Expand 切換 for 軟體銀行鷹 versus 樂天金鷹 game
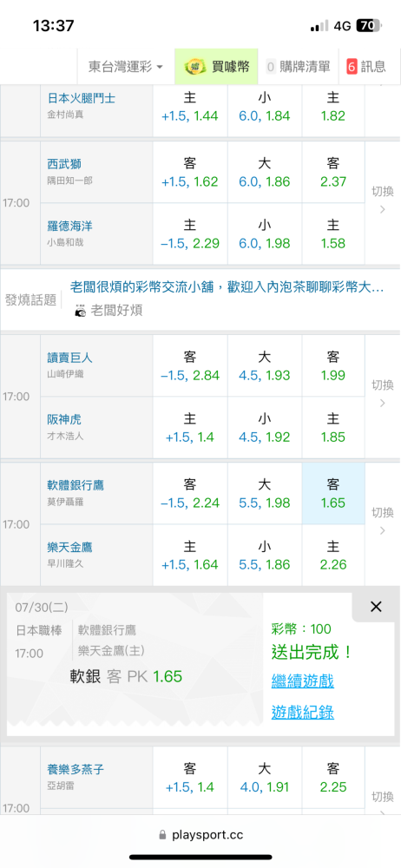This screenshot has width=401, height=868. 382,521
